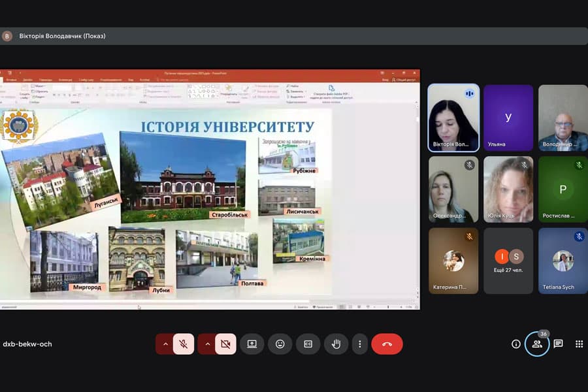Screen dimensions: 588x392
Task: Open the emoji reactions button
Action: pyautogui.click(x=280, y=344)
